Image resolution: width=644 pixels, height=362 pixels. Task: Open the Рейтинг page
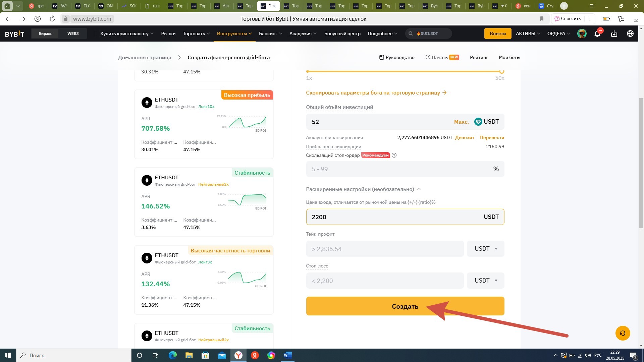pyautogui.click(x=479, y=57)
